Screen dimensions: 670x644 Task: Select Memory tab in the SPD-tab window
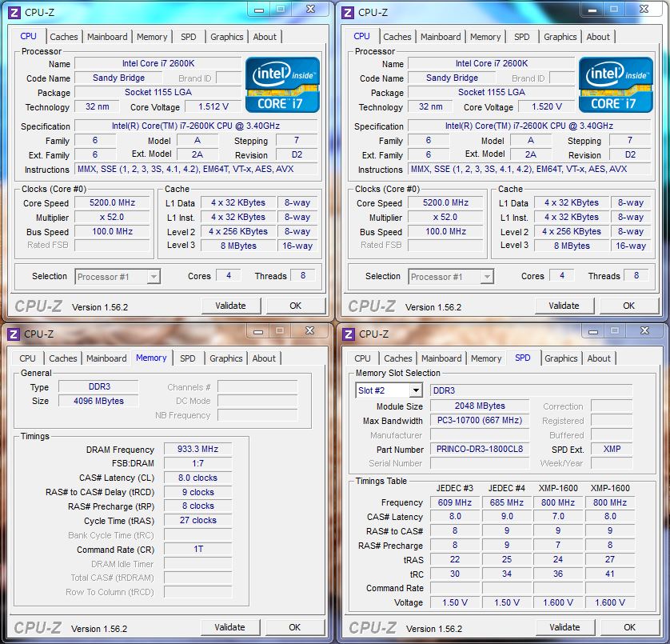pyautogui.click(x=486, y=358)
